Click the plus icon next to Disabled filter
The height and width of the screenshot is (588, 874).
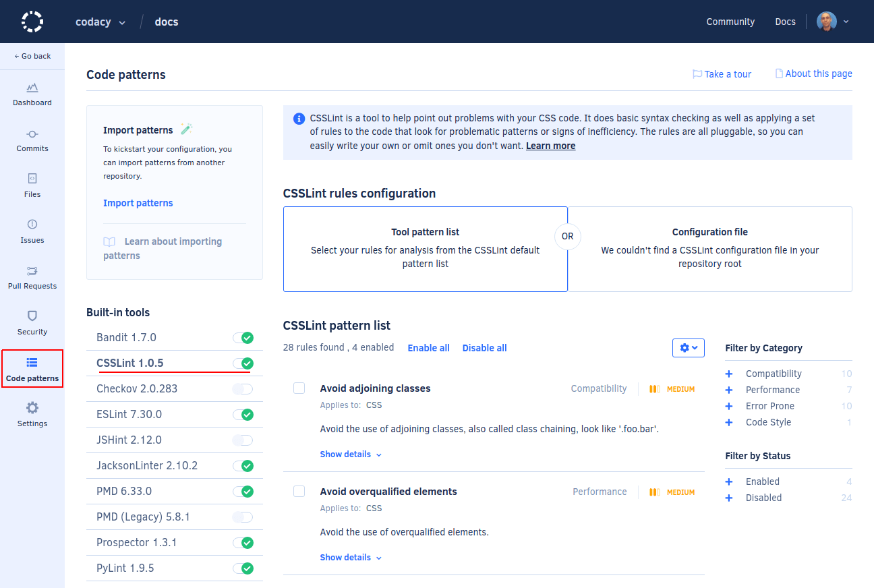[x=729, y=498]
